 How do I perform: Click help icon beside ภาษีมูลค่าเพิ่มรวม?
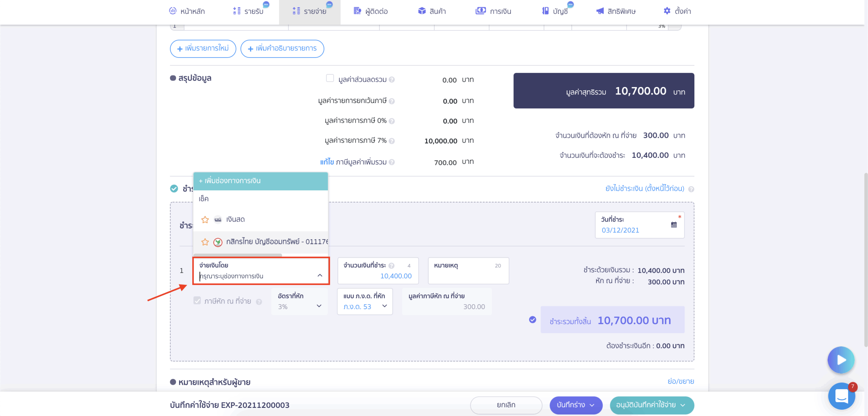pos(392,162)
